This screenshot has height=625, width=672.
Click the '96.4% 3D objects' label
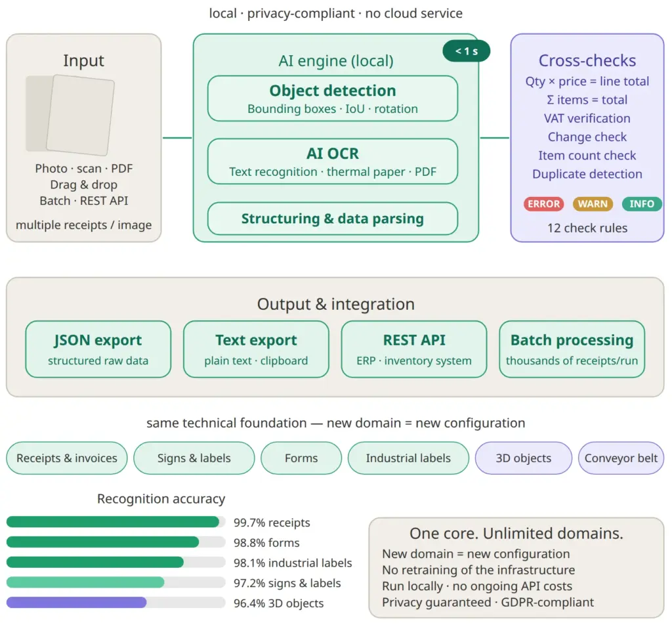(x=278, y=603)
